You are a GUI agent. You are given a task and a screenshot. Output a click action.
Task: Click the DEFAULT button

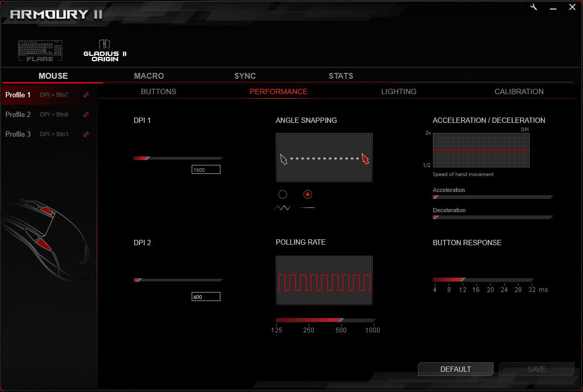click(x=455, y=369)
